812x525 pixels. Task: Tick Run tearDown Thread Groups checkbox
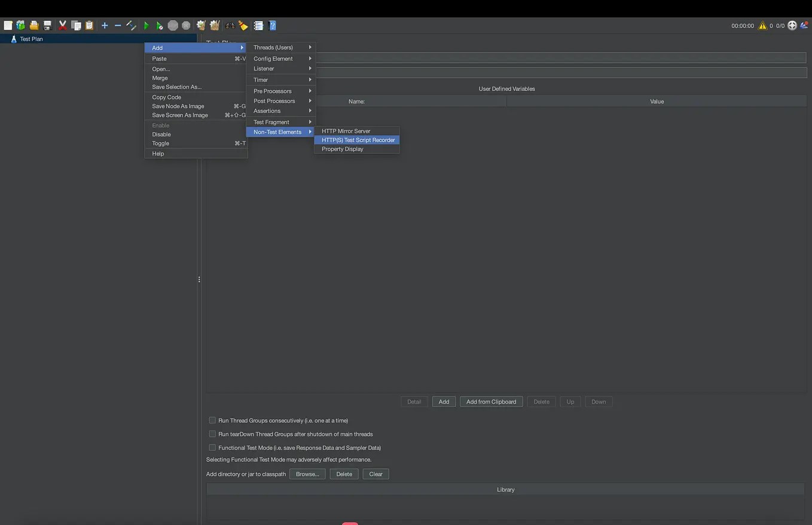point(212,434)
